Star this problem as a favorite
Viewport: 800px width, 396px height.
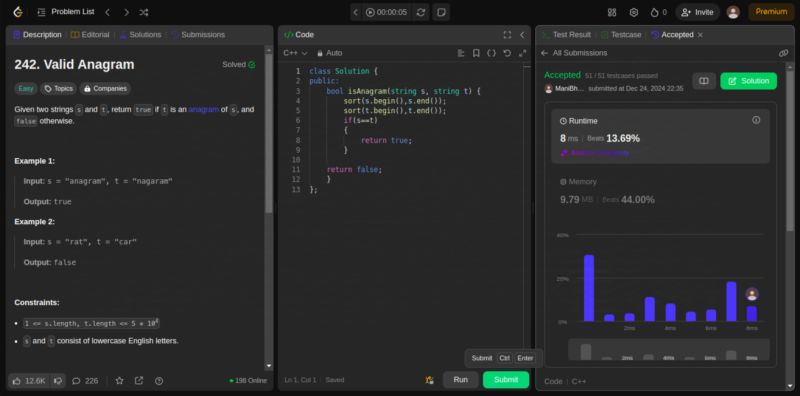pyautogui.click(x=119, y=381)
